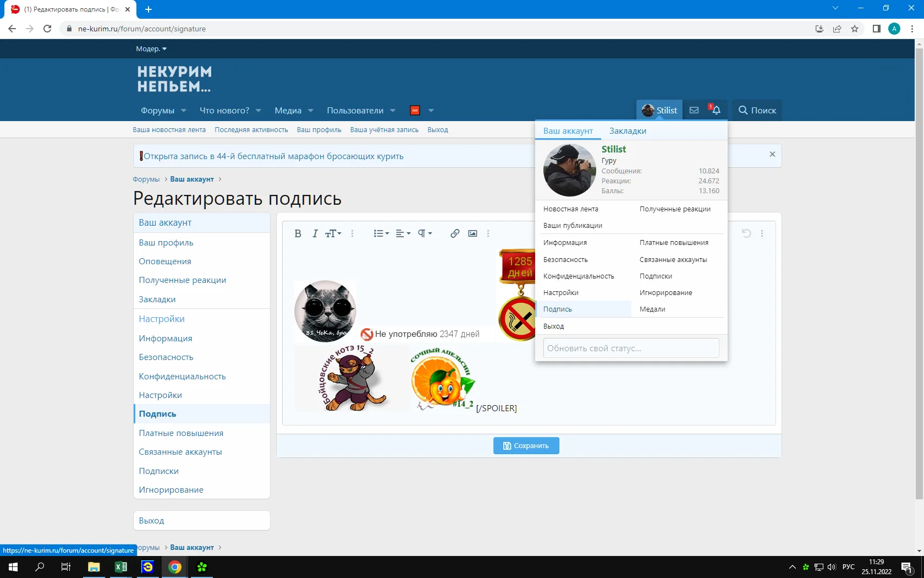Click the cat with sunglasses image in editor
Screen dimensions: 924x578
pos(326,311)
